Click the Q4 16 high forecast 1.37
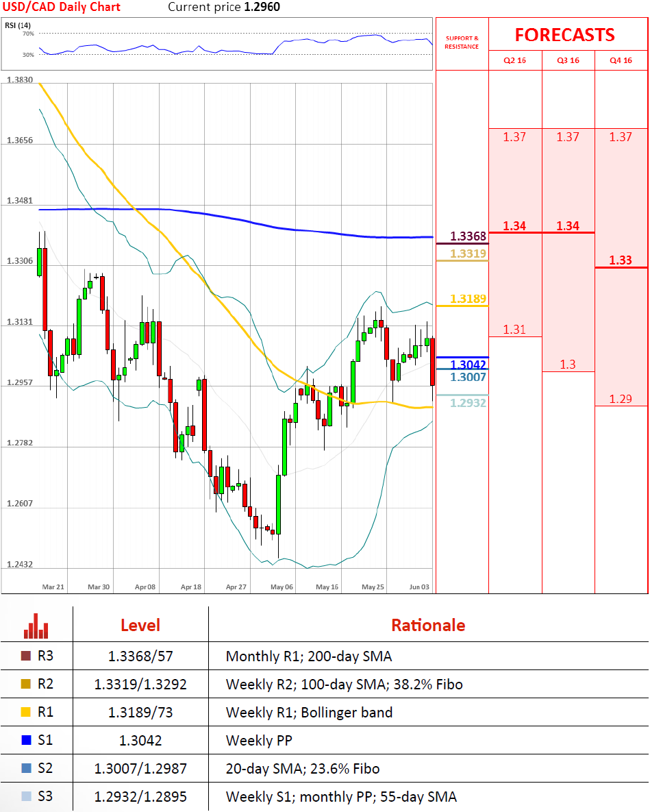The width and height of the screenshot is (650, 812). point(621,137)
